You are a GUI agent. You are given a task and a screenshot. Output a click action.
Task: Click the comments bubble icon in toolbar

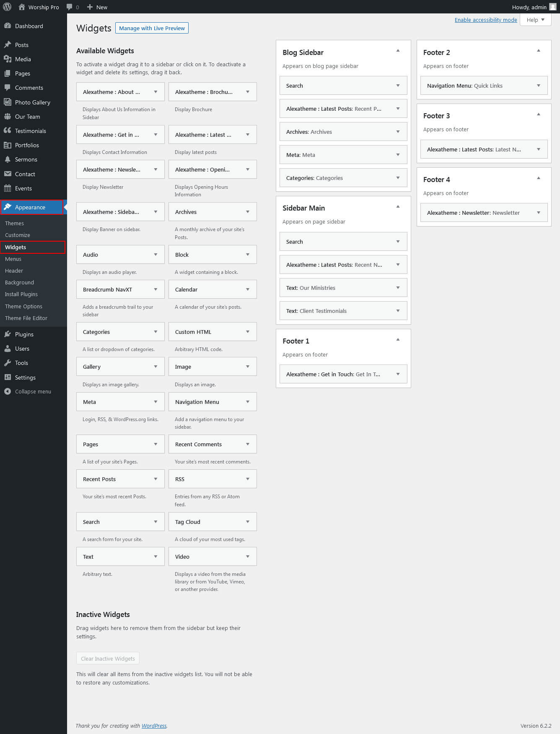tap(70, 7)
